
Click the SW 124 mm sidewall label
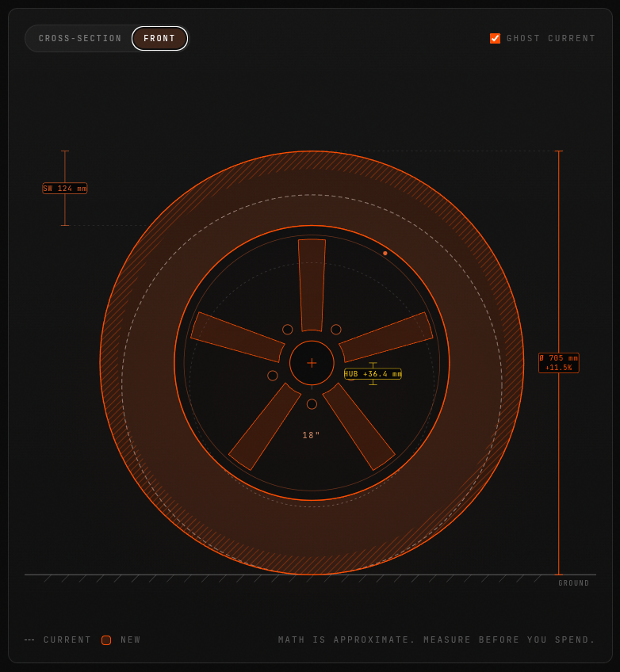click(x=65, y=188)
